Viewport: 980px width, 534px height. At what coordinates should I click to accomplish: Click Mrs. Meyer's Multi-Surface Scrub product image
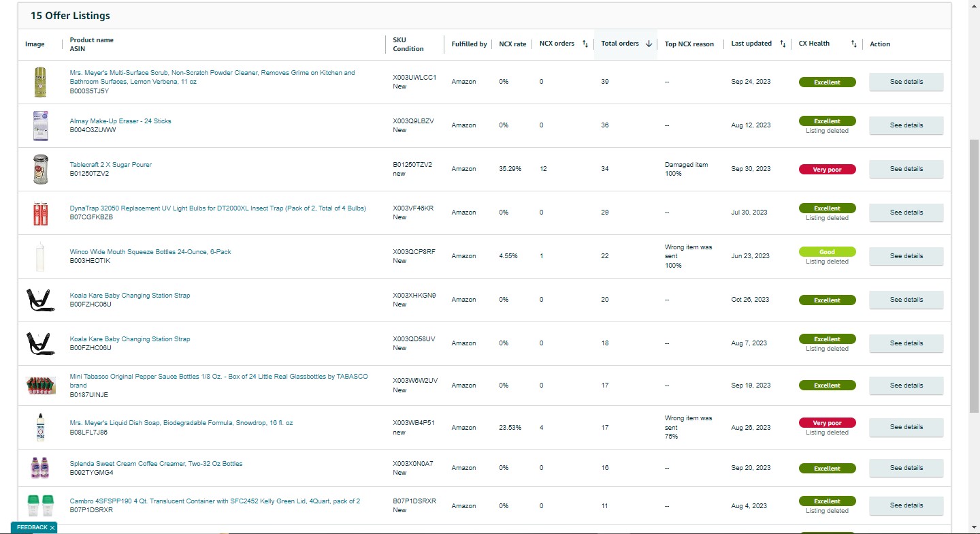click(41, 82)
